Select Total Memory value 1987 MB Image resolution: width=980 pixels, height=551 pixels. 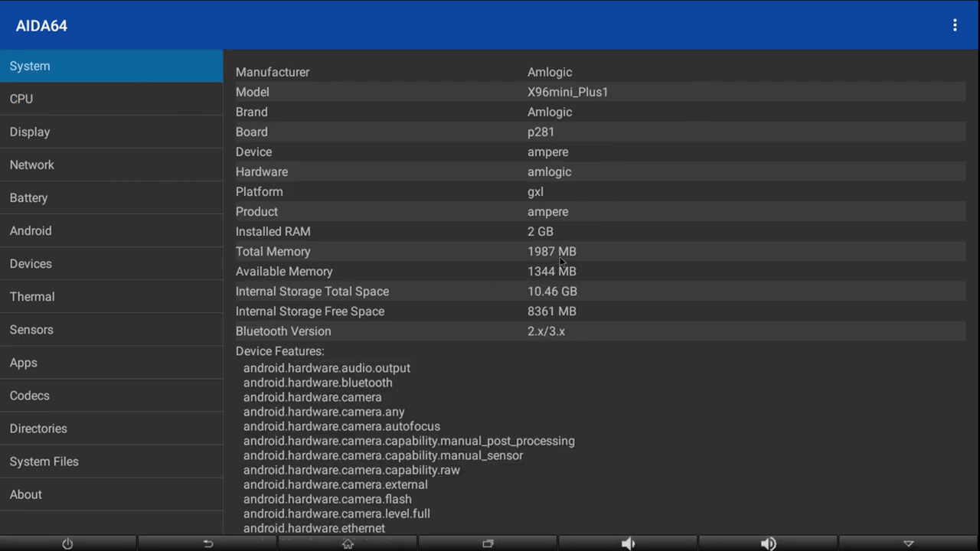(551, 251)
